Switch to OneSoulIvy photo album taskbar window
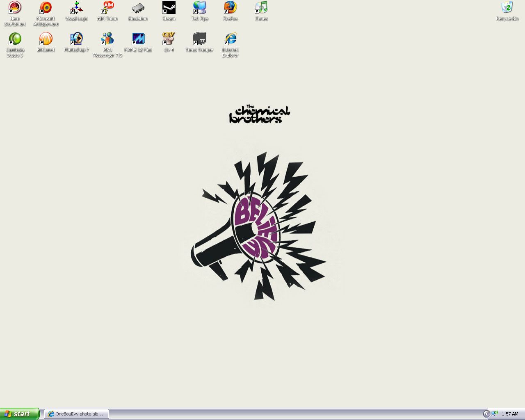Image resolution: width=525 pixels, height=420 pixels. tap(76, 414)
